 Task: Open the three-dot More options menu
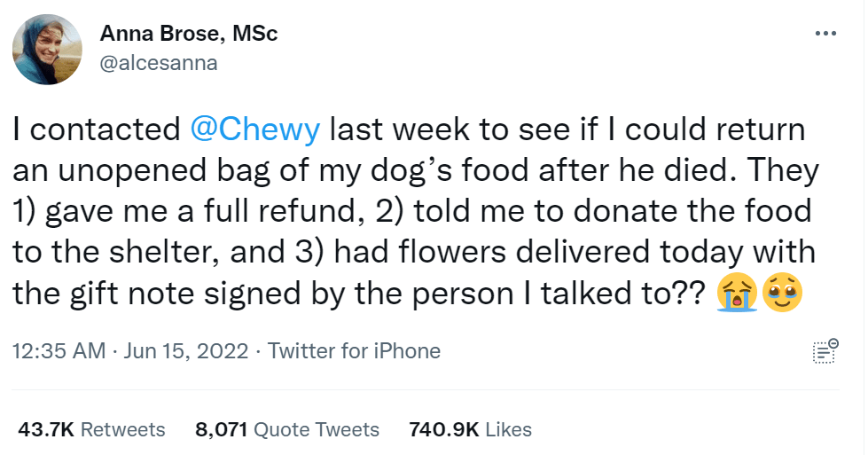click(x=825, y=35)
